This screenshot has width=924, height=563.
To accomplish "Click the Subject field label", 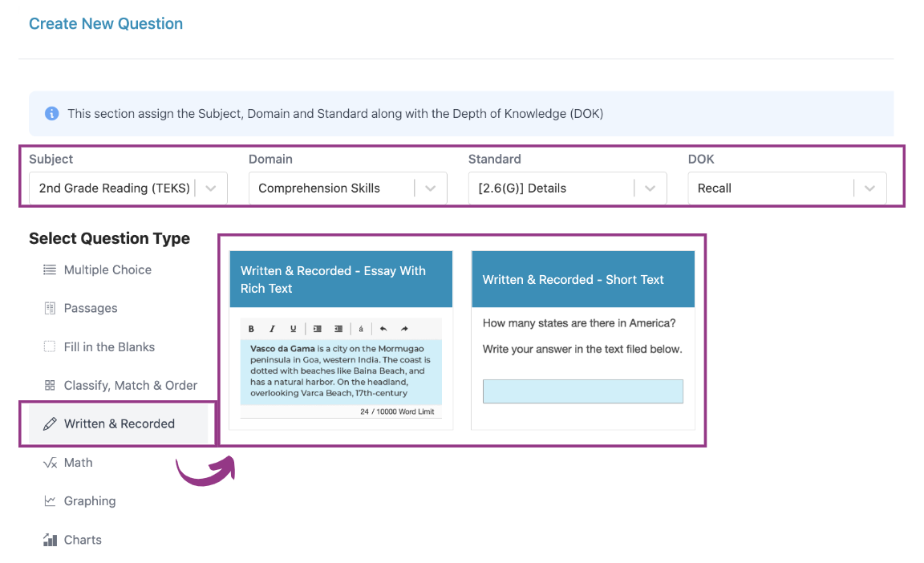I will pyautogui.click(x=51, y=159).
